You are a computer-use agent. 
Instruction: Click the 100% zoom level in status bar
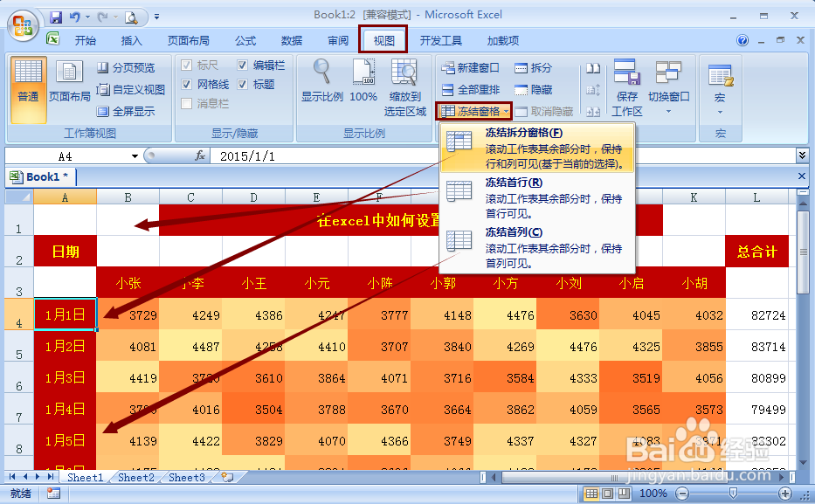point(653,494)
